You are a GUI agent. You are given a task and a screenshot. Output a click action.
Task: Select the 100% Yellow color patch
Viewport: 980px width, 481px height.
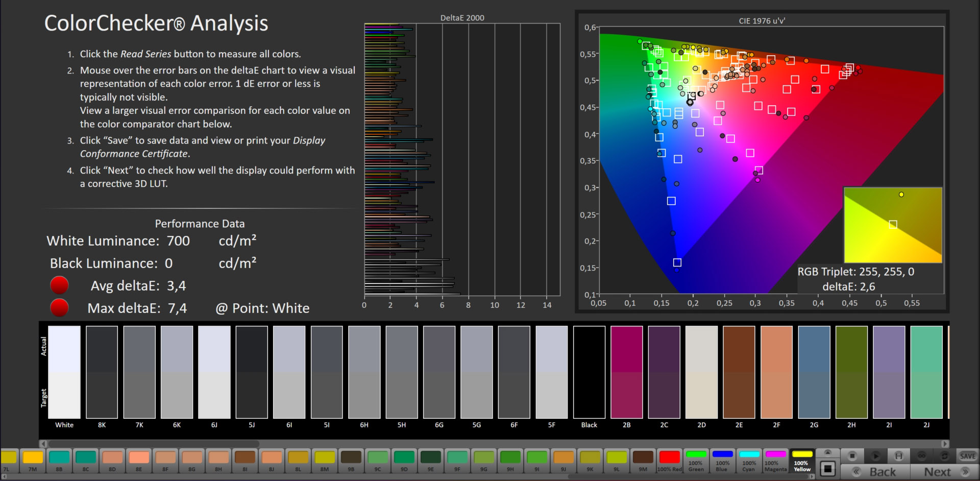[x=802, y=460]
